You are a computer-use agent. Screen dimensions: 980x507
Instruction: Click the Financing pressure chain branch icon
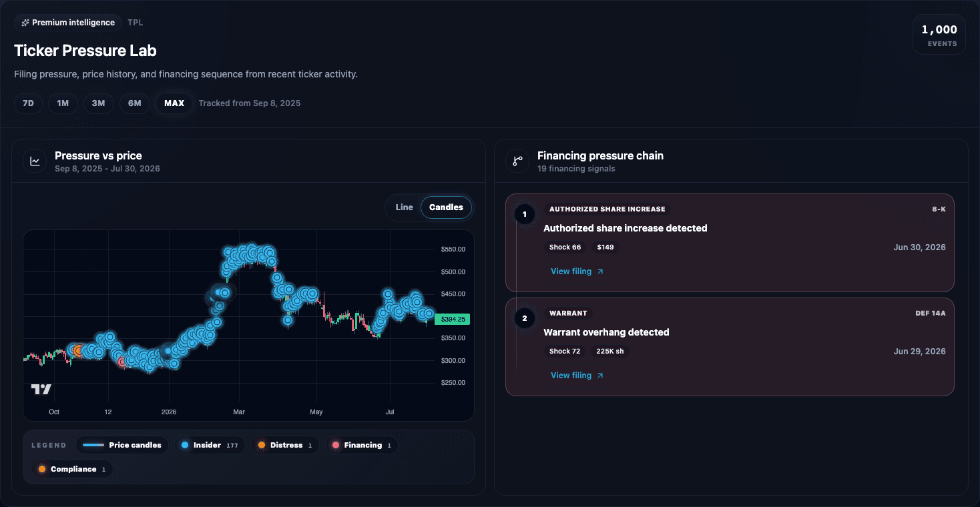(x=517, y=161)
